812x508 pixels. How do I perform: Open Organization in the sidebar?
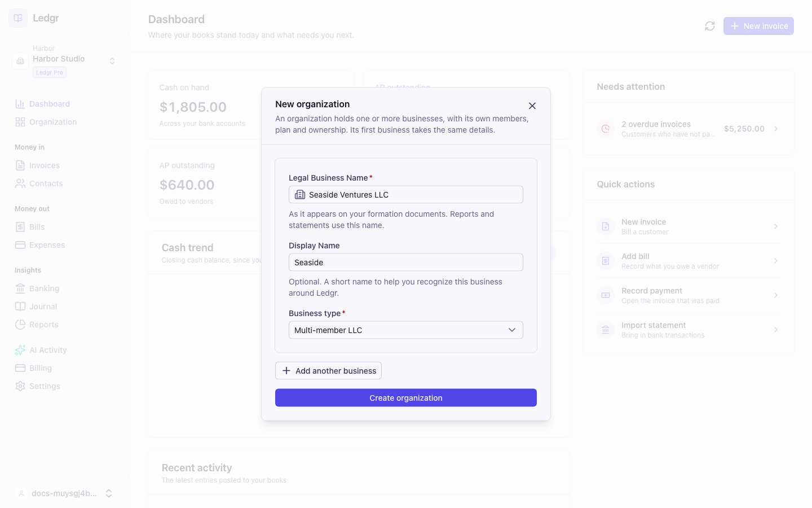[x=64, y=122]
